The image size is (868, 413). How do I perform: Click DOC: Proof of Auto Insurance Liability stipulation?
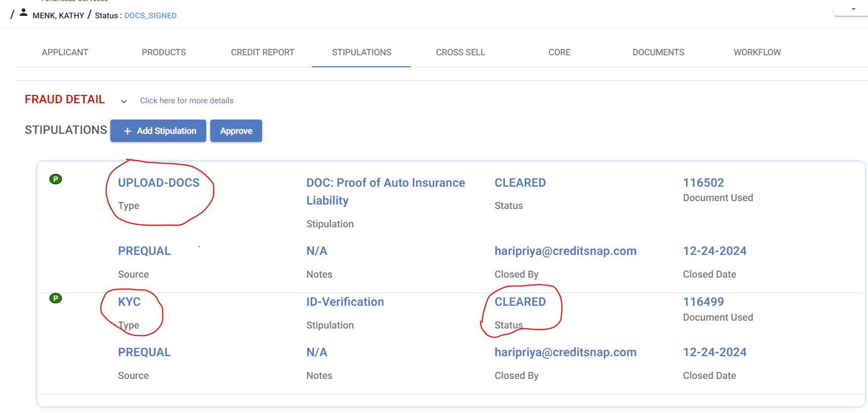386,192
